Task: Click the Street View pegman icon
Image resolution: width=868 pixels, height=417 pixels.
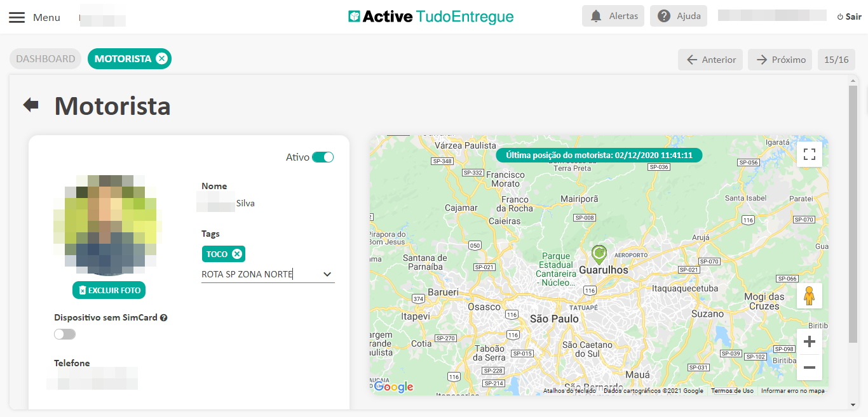Action: coord(809,296)
